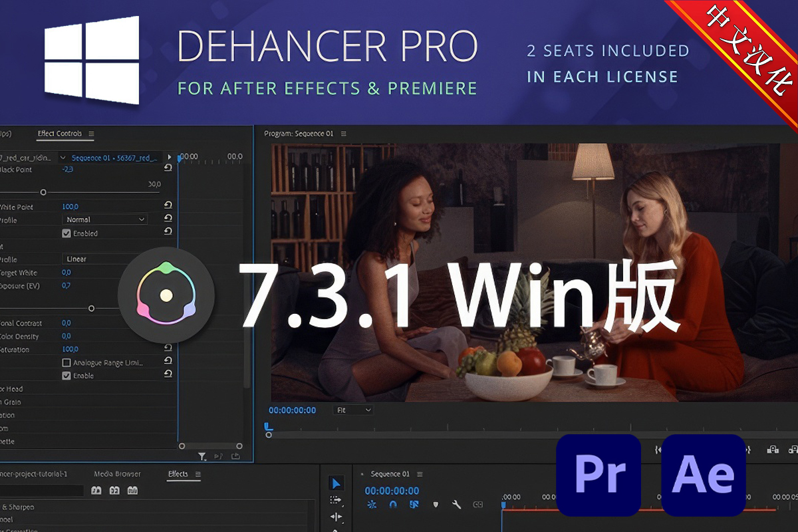Reset the Enabled checkbox parameter

(168, 232)
